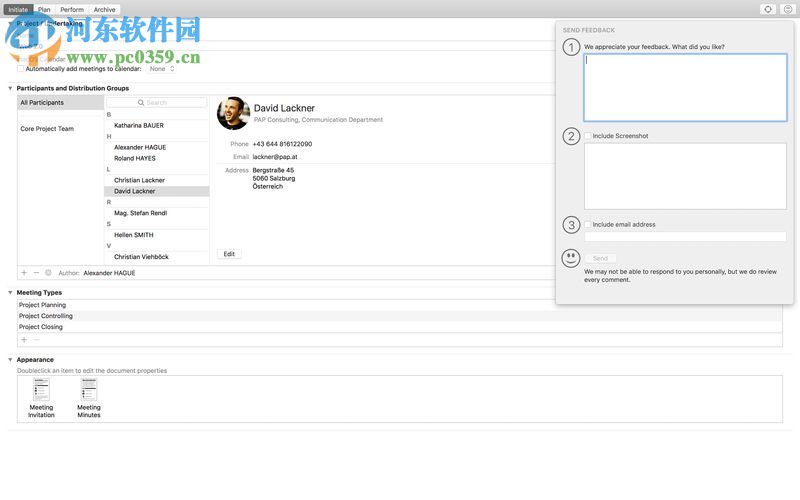Add a meeting type with the plus icon

point(24,340)
